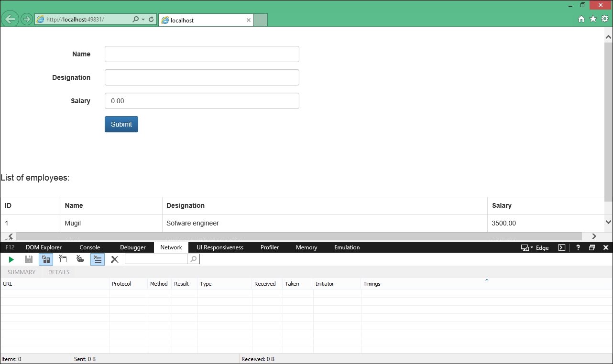Open dev tools help question mark icon

pos(578,247)
